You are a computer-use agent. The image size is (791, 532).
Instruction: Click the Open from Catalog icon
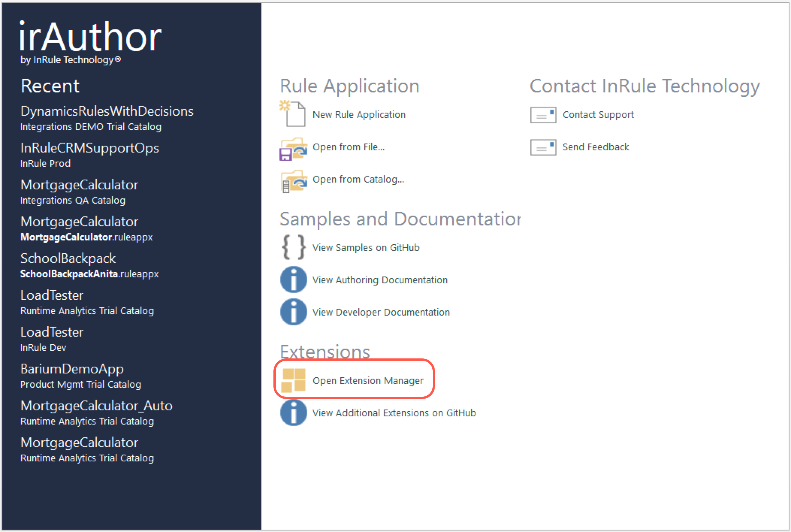(293, 179)
